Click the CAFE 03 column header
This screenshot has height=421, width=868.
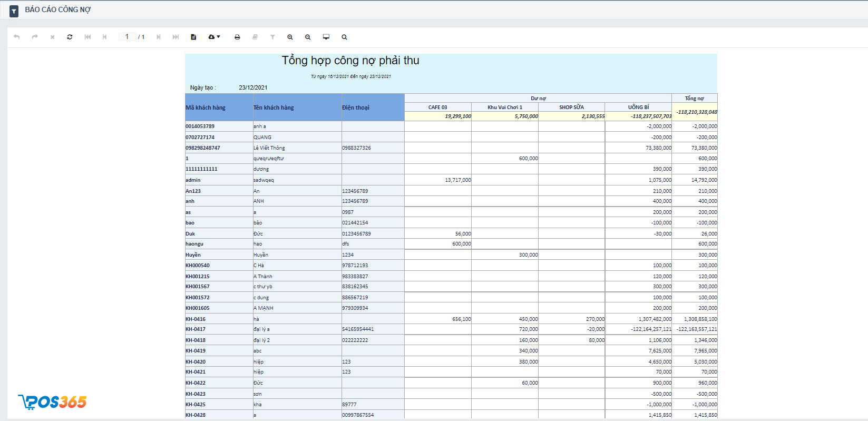pos(438,107)
